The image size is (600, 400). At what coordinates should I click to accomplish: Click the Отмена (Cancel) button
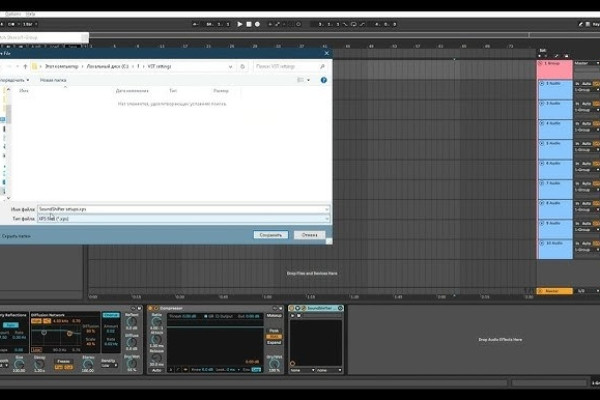pyautogui.click(x=309, y=235)
